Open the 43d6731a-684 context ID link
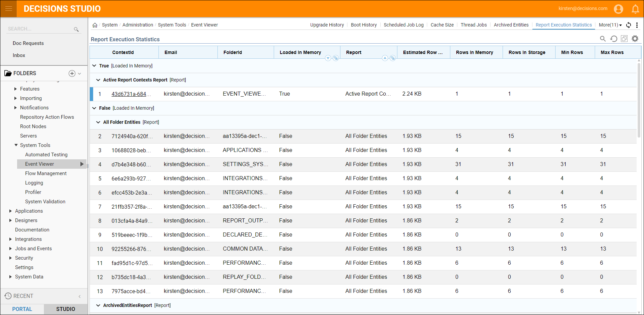 click(131, 94)
